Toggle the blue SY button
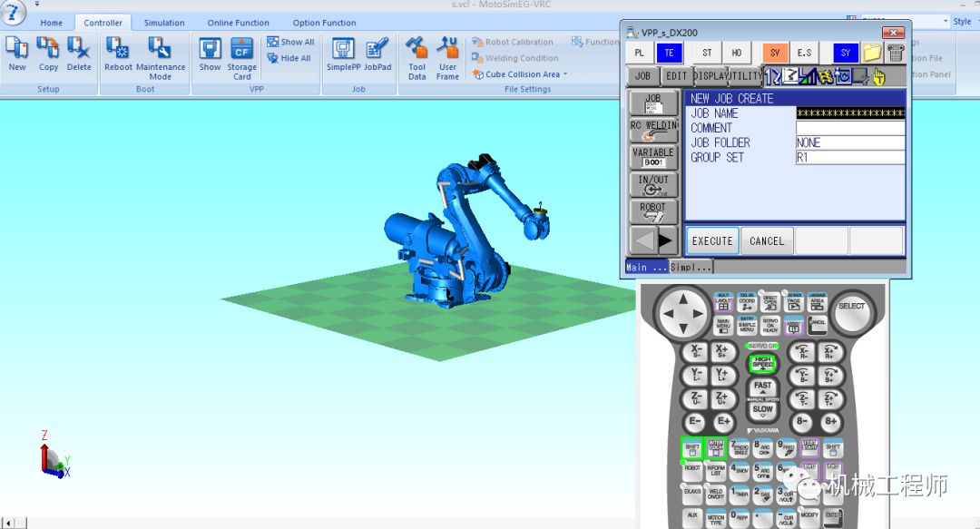This screenshot has width=980, height=529. point(846,54)
